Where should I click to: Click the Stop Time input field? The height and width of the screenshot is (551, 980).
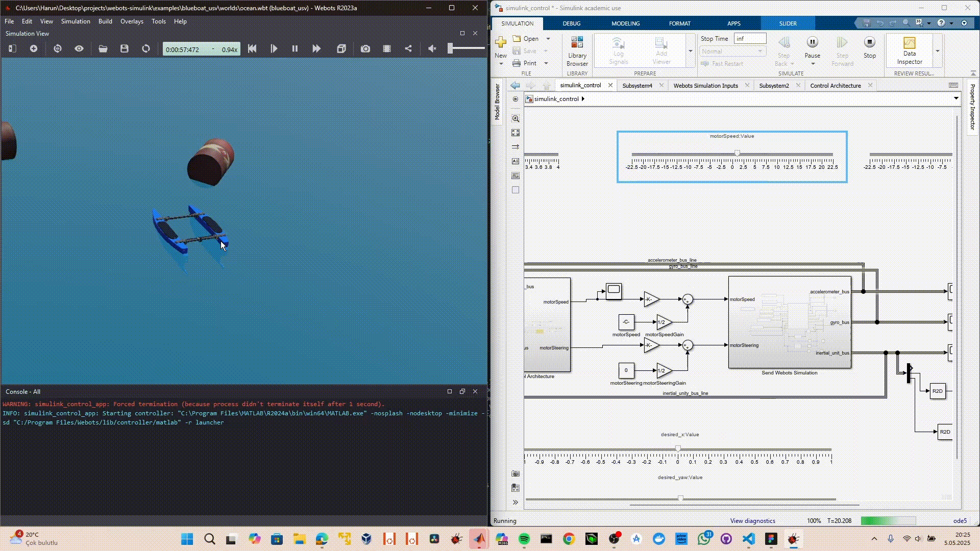pyautogui.click(x=750, y=39)
